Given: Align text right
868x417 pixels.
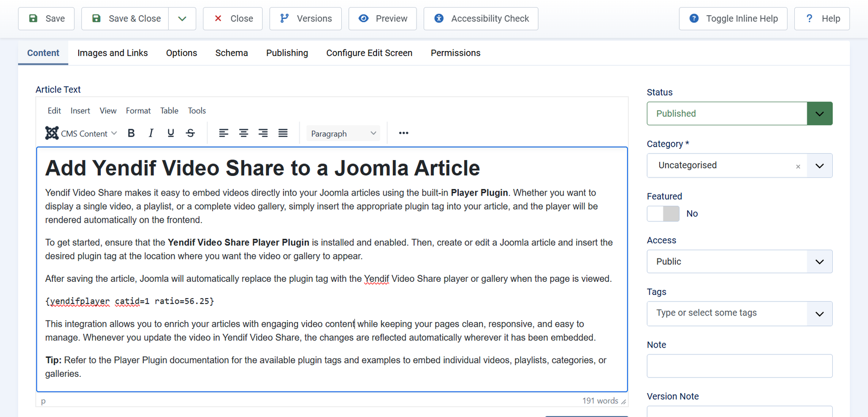Looking at the screenshot, I should tap(263, 133).
